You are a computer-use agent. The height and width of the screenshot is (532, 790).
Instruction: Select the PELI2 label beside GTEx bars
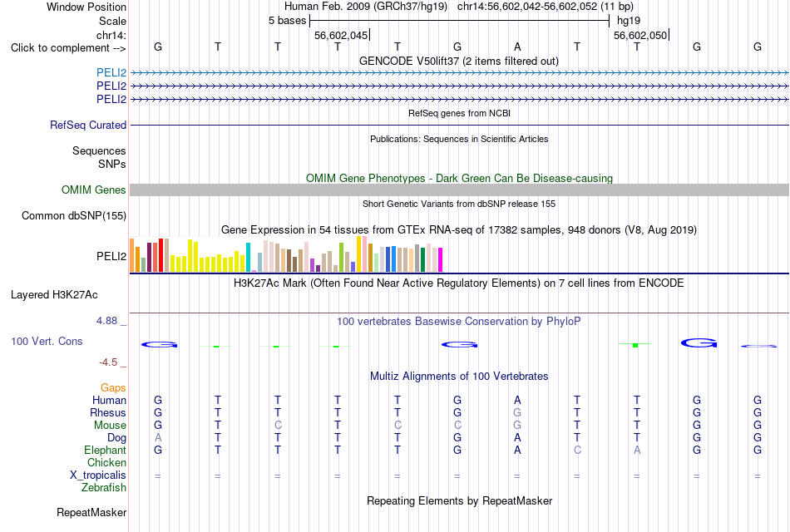click(x=111, y=256)
